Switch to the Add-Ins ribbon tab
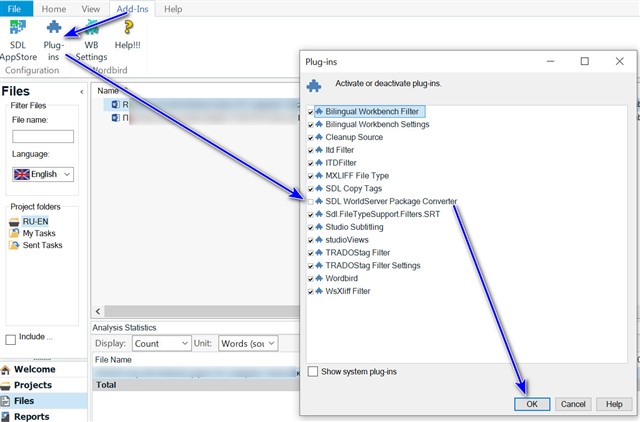The width and height of the screenshot is (640, 422). (x=132, y=9)
